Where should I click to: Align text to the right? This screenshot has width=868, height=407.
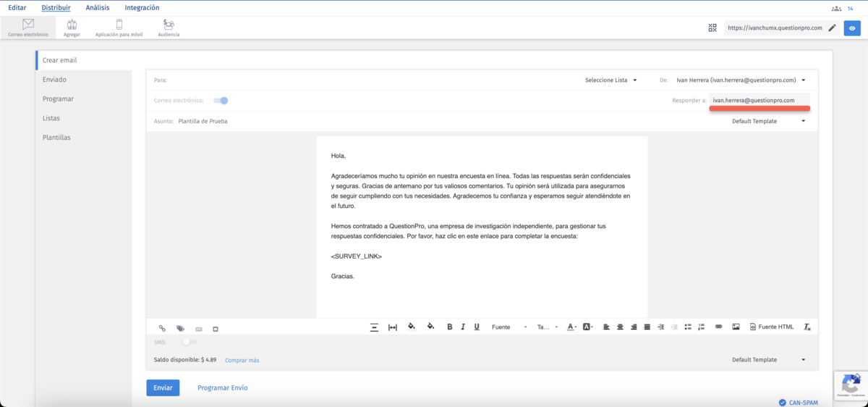[634, 327]
